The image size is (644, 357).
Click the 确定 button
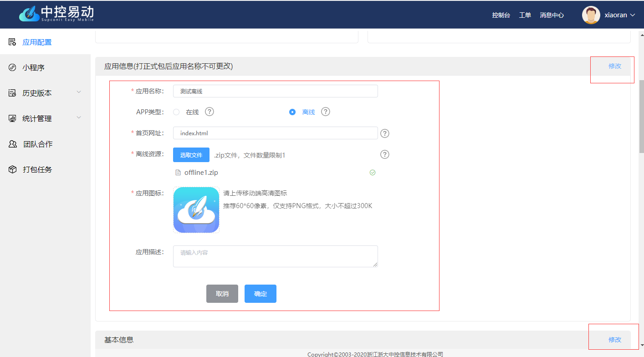[261, 294]
